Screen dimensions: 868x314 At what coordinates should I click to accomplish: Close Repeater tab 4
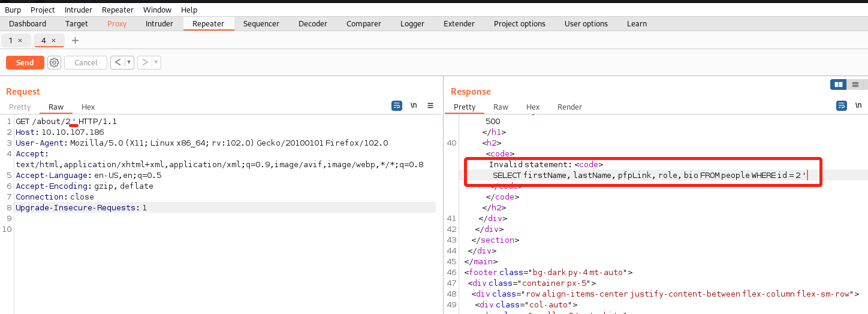coord(53,40)
